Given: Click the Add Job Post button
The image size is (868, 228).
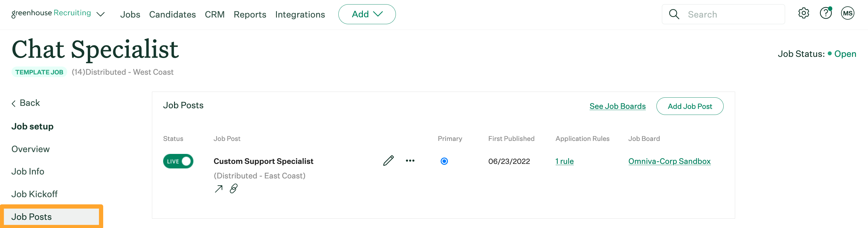Looking at the screenshot, I should 690,106.
